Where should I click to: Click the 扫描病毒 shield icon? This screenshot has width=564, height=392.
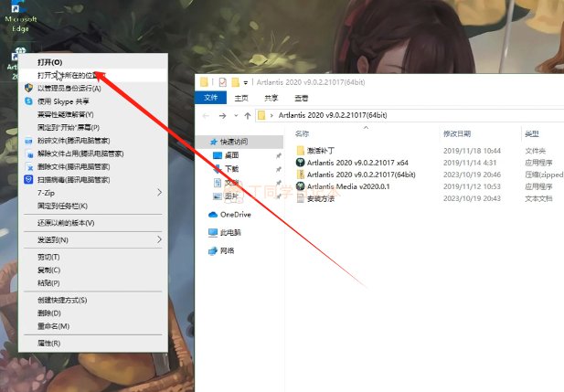point(28,179)
